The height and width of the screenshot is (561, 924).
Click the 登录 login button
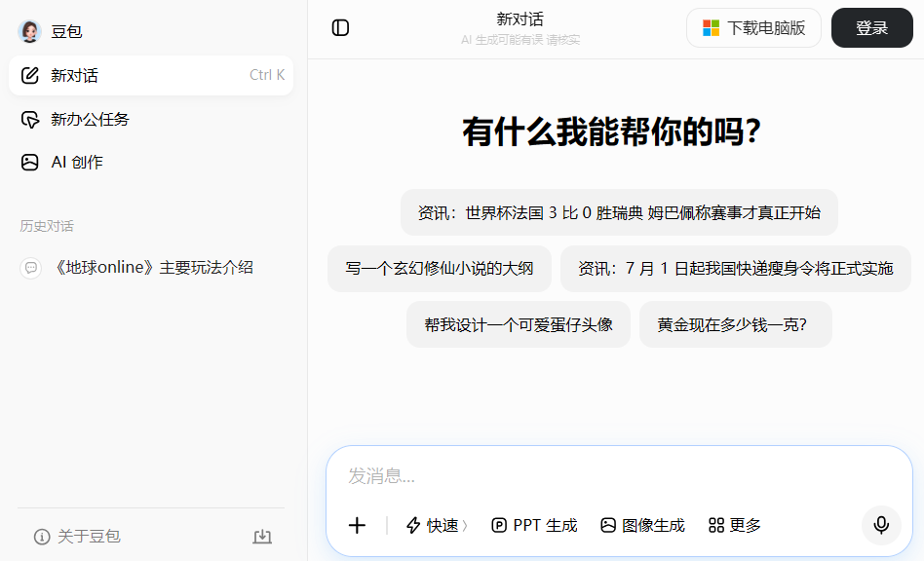(x=871, y=27)
